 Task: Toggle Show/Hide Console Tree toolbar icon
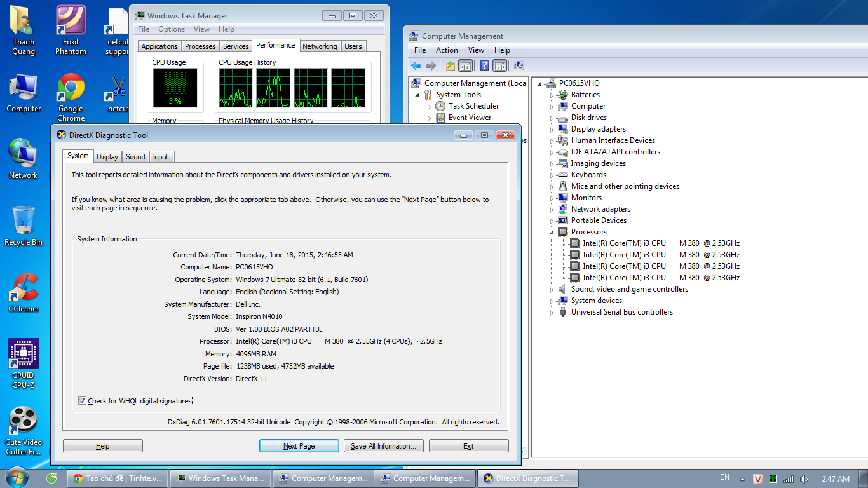click(466, 65)
